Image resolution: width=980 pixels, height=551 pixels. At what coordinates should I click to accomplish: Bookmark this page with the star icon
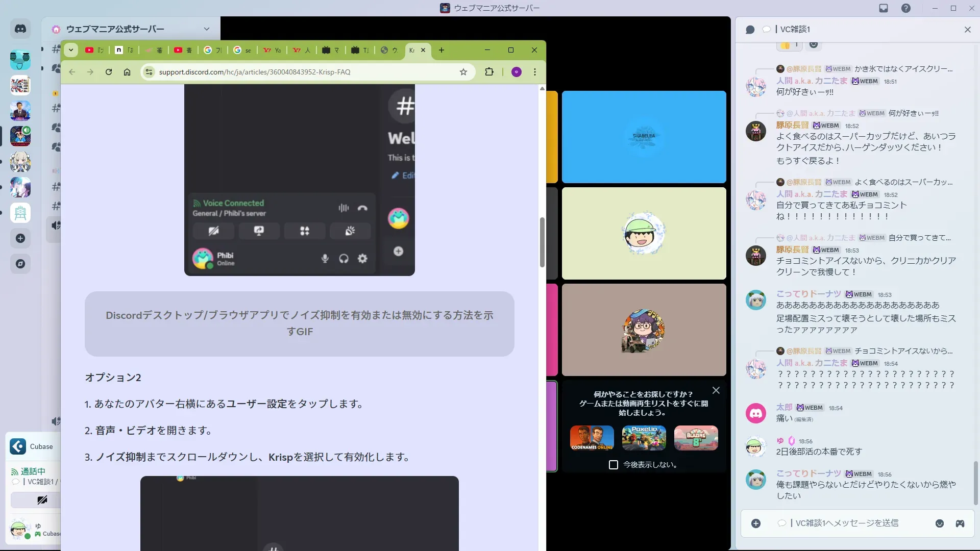[463, 72]
